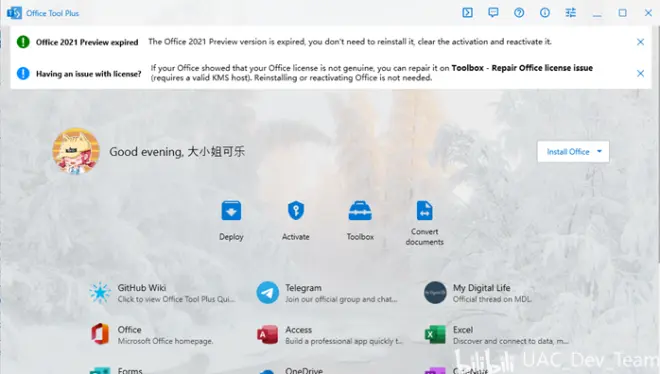Click the Excel app icon
Image resolution: width=660 pixels, height=374 pixels.
click(435, 335)
